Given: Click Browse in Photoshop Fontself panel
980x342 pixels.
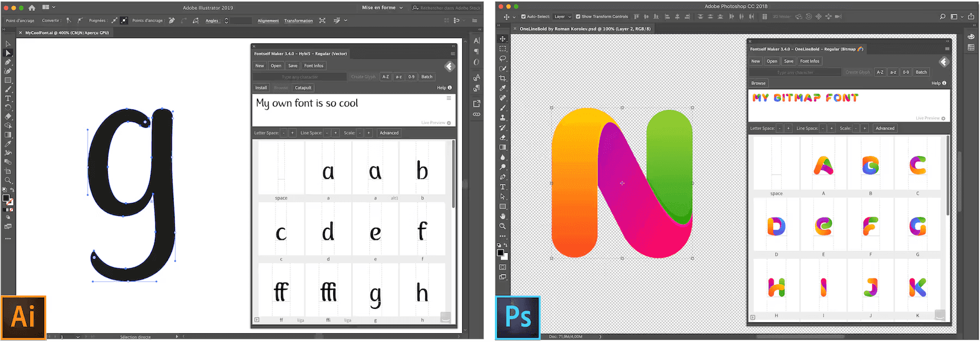Looking at the screenshot, I should tap(758, 83).
